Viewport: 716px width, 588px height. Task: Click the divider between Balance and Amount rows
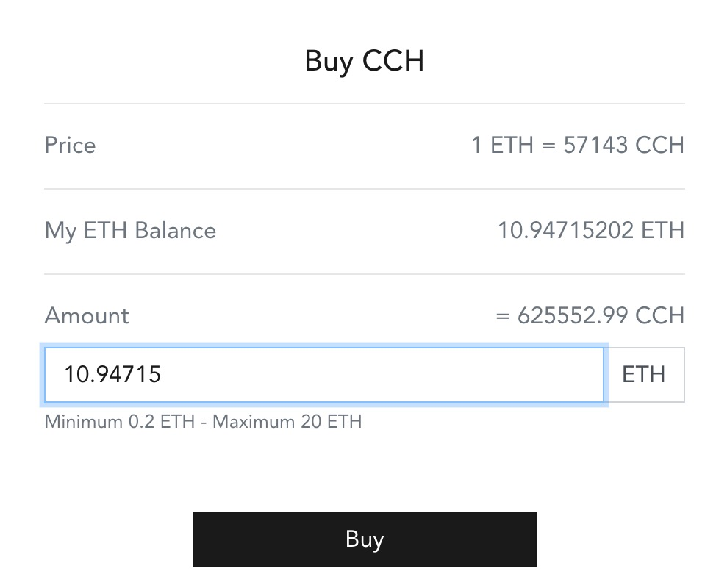tap(365, 274)
